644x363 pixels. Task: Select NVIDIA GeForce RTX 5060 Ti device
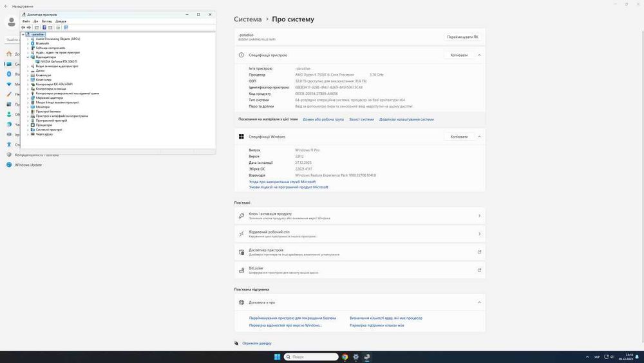pyautogui.click(x=59, y=62)
